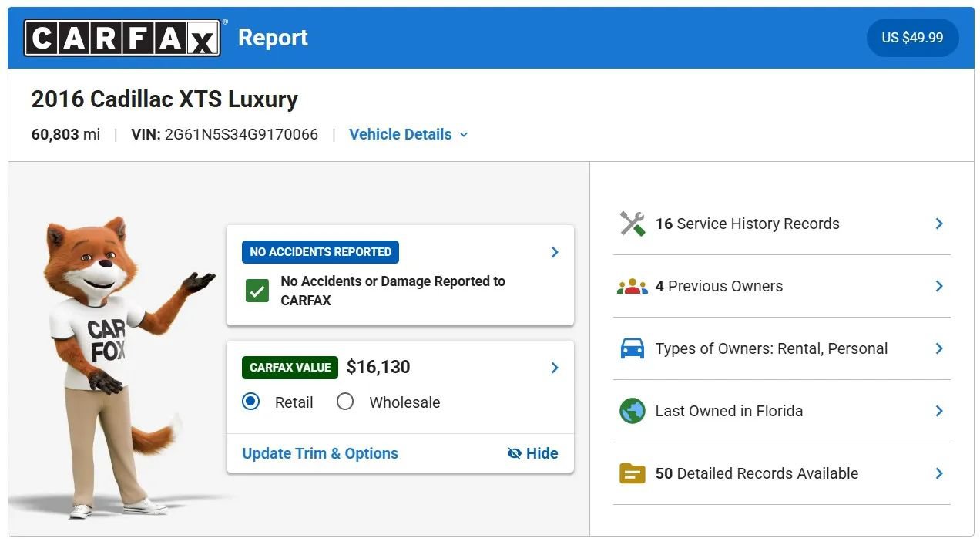Select the Wholesale radio button
Screen dimensions: 980x545
(345, 402)
